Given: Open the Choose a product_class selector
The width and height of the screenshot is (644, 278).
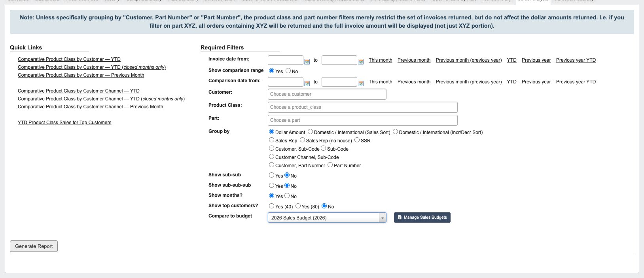Looking at the screenshot, I should coord(363,107).
